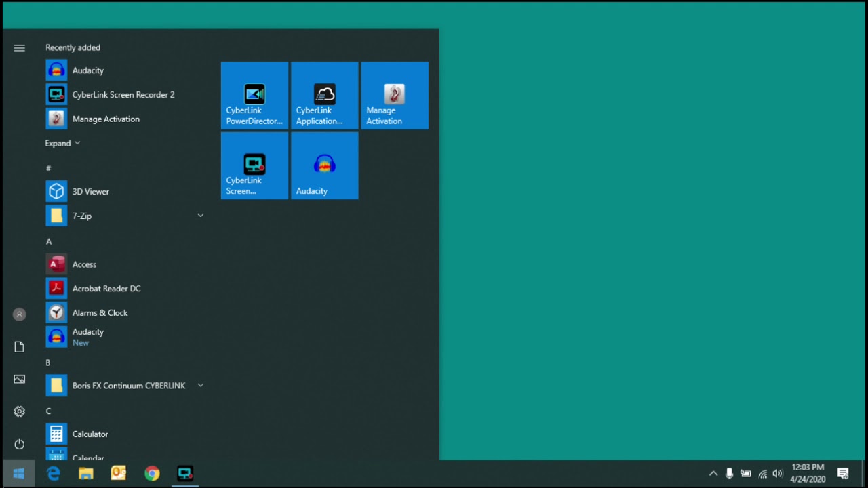Open Boris FX Continuum CYBERLINK folder
Viewport: 868px width, 488px height.
[x=125, y=386]
